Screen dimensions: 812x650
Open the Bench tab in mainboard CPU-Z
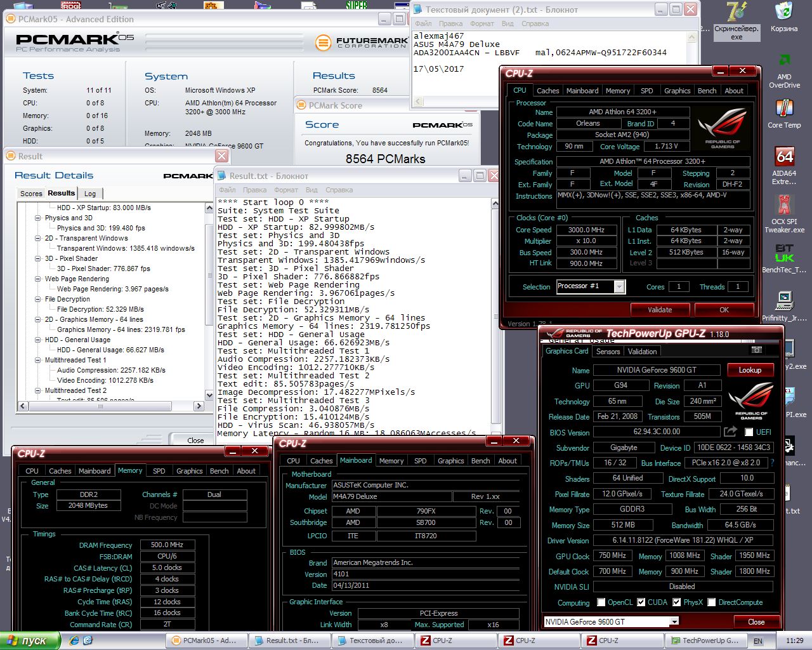[480, 461]
